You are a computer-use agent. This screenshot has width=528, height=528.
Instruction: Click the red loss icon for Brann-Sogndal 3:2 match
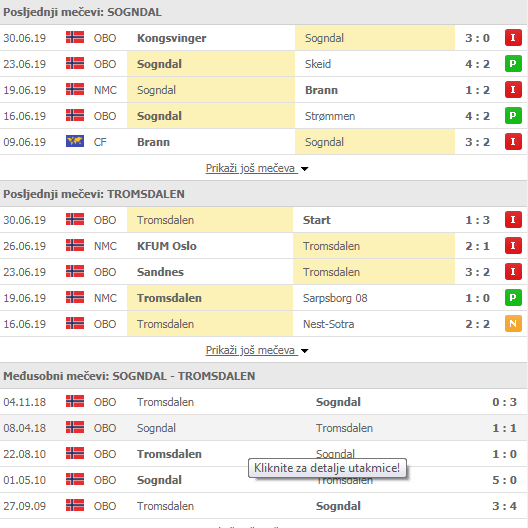pos(513,142)
